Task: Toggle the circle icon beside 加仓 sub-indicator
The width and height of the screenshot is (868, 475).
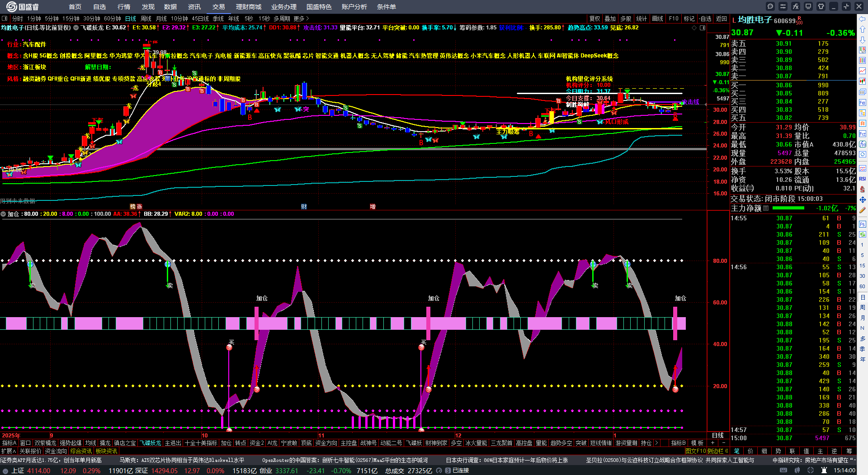Action: point(3,214)
